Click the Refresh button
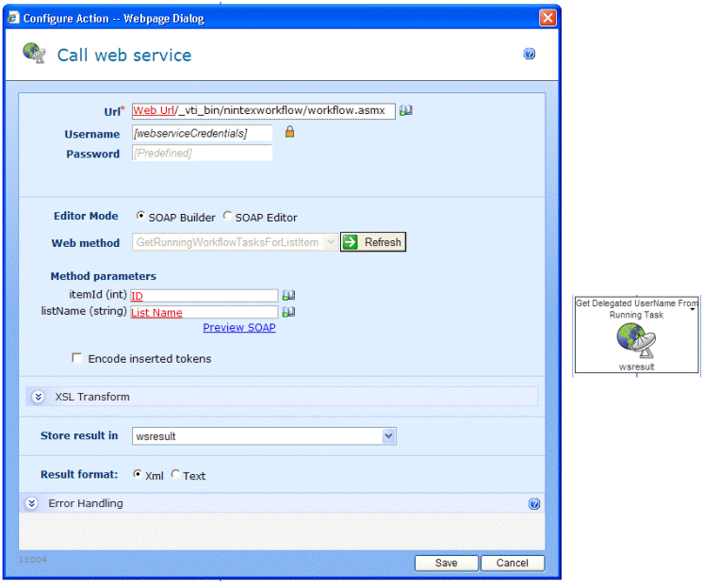The height and width of the screenshot is (588, 702). tap(373, 242)
